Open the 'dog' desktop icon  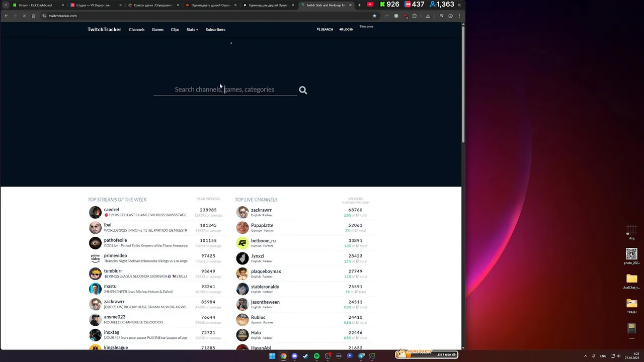coord(631,233)
